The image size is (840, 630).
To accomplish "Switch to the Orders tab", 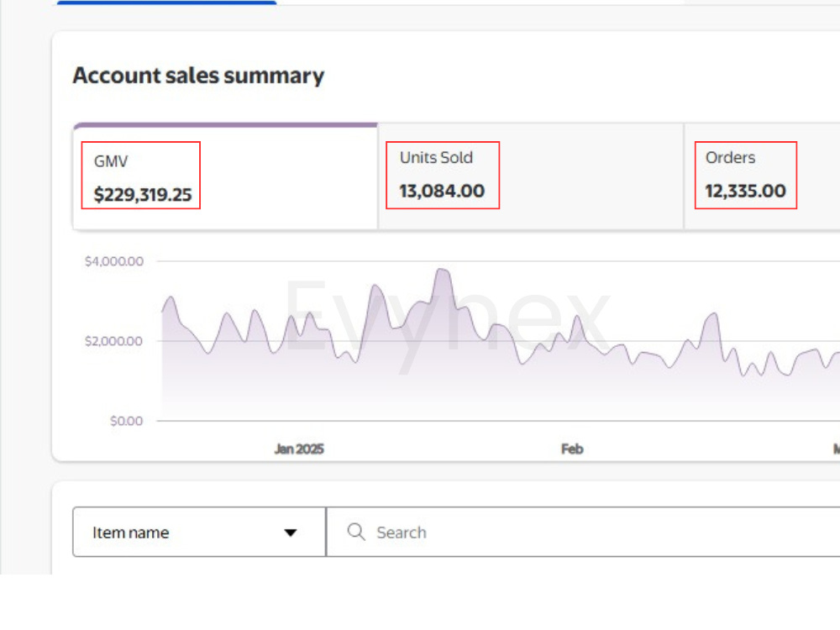I will [762, 176].
